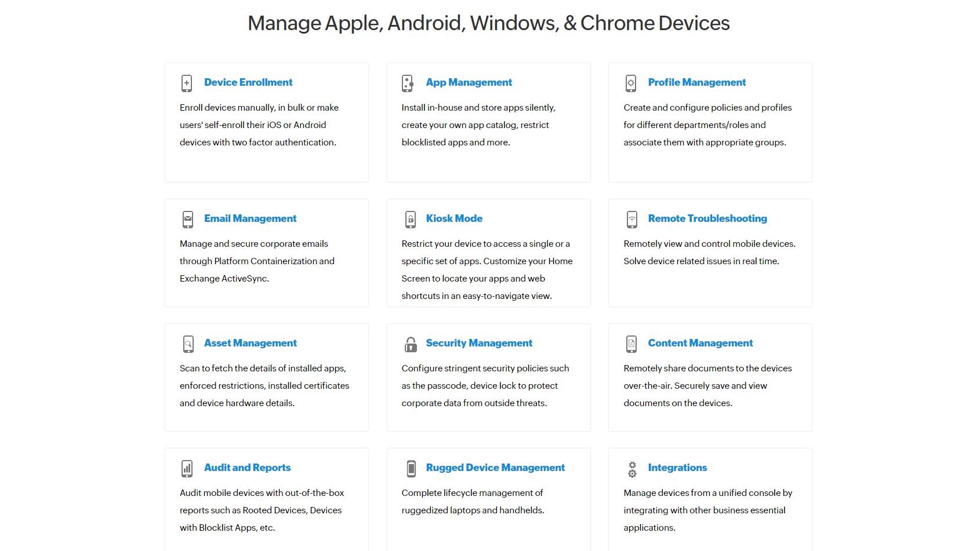Click the Asset Management magnifier icon
This screenshot has height=551, width=980.
click(188, 344)
